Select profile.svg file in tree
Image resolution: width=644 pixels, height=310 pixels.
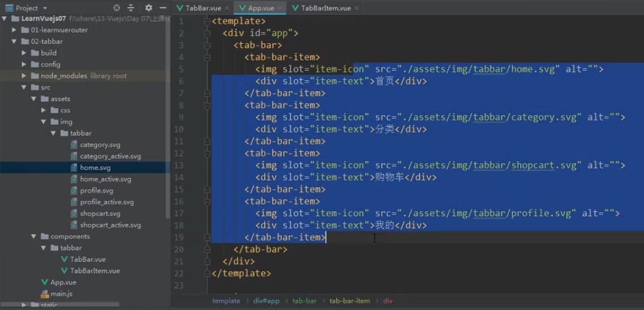pos(97,191)
